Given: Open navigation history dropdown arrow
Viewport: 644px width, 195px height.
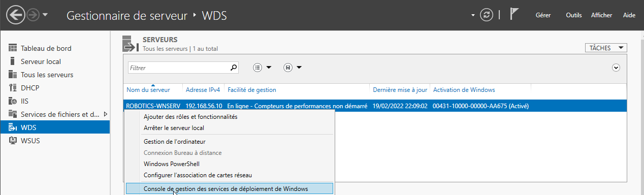Looking at the screenshot, I should tap(45, 15).
